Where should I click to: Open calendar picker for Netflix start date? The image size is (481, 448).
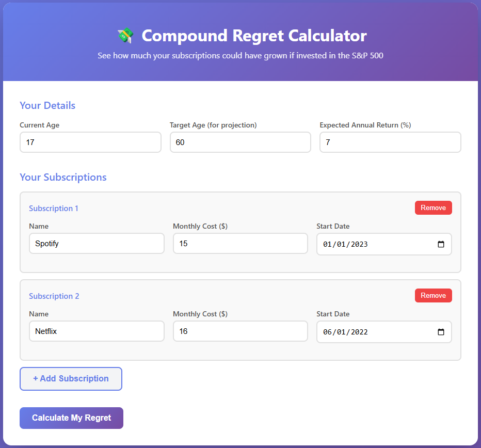tap(441, 332)
